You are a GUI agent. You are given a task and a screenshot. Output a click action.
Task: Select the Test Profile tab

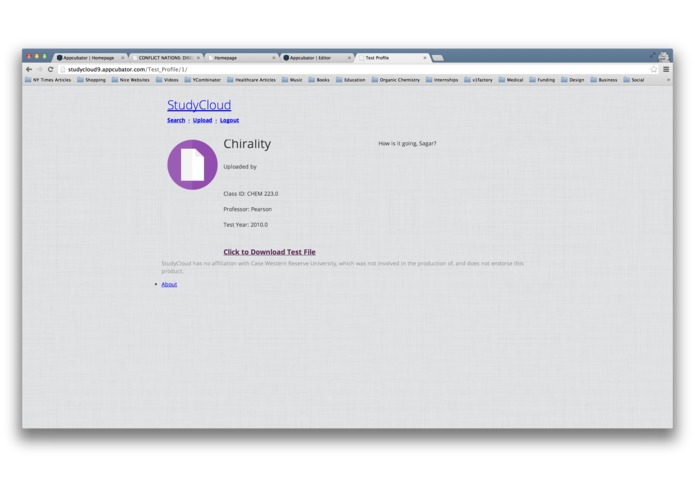point(391,58)
